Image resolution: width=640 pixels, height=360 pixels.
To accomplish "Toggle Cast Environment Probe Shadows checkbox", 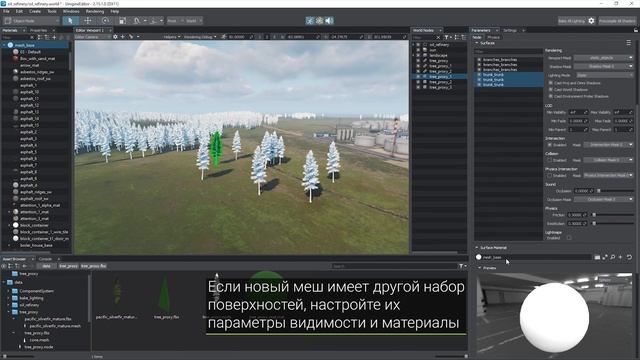I will (551, 96).
